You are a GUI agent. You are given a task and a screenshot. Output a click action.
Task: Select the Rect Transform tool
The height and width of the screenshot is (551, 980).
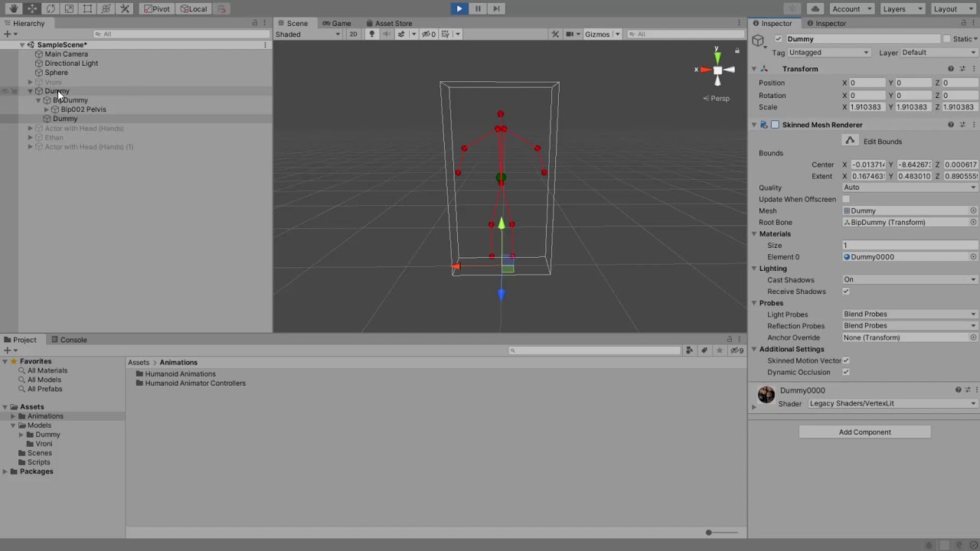86,8
